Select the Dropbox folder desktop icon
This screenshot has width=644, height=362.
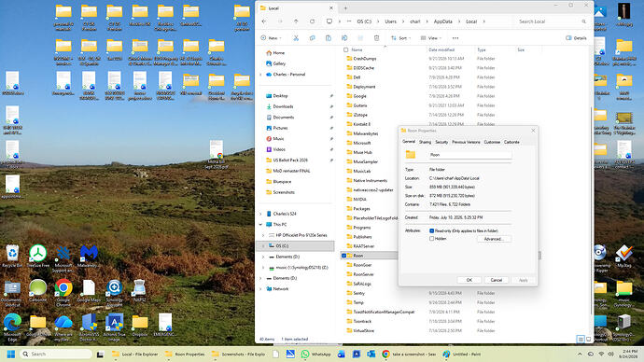click(140, 325)
